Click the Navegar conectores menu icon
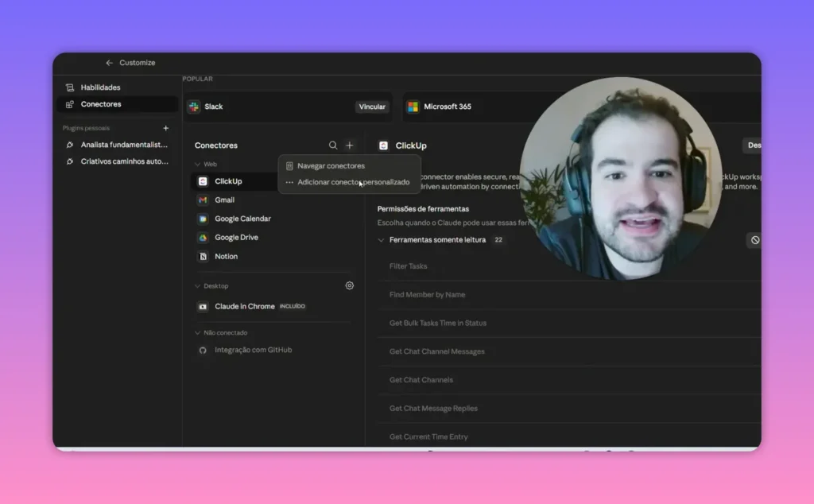Viewport: 814px width, 504px height. 289,166
